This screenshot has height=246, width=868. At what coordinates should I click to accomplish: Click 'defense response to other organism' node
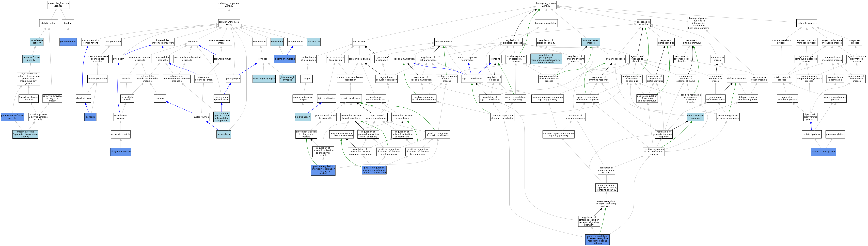tap(748, 99)
